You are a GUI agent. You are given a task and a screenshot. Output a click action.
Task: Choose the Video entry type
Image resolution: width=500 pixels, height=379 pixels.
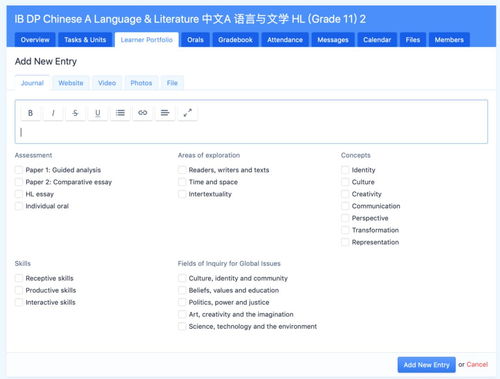[107, 83]
